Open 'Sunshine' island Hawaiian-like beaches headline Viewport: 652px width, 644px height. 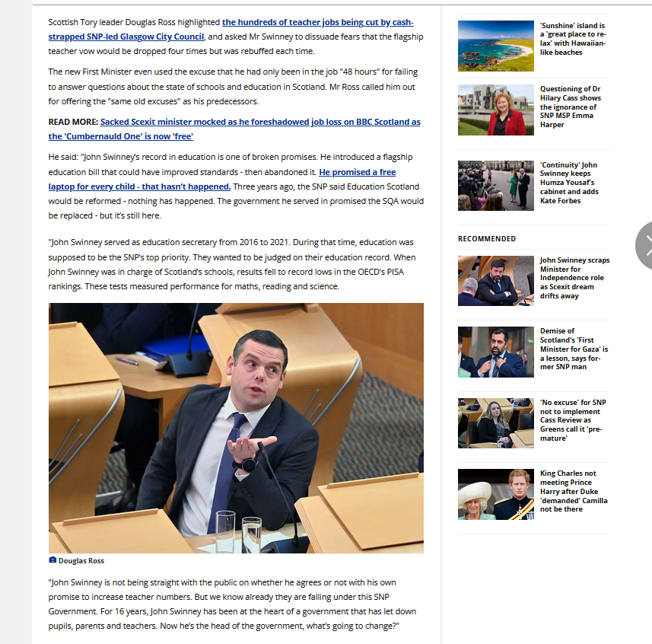pyautogui.click(x=573, y=39)
